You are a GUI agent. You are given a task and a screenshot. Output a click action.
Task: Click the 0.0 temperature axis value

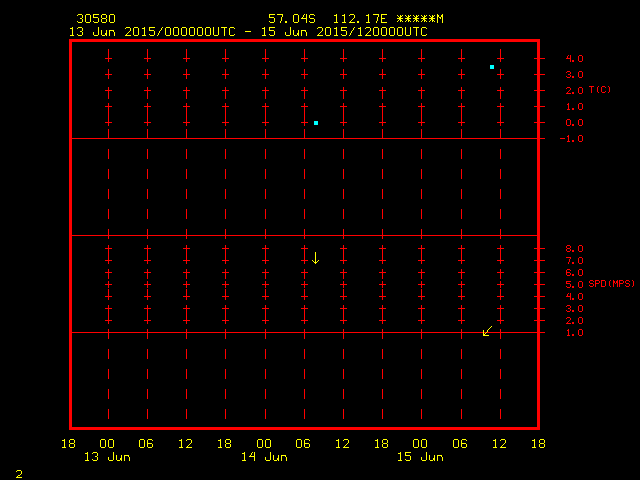click(575, 123)
